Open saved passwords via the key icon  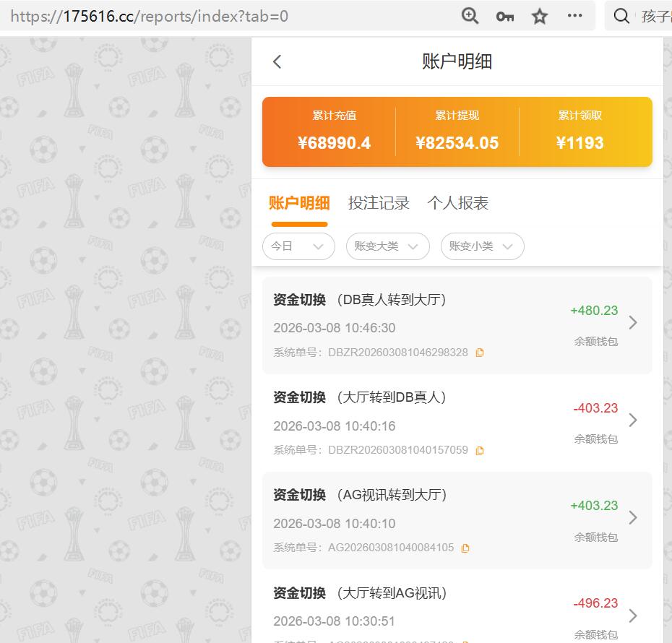point(504,15)
